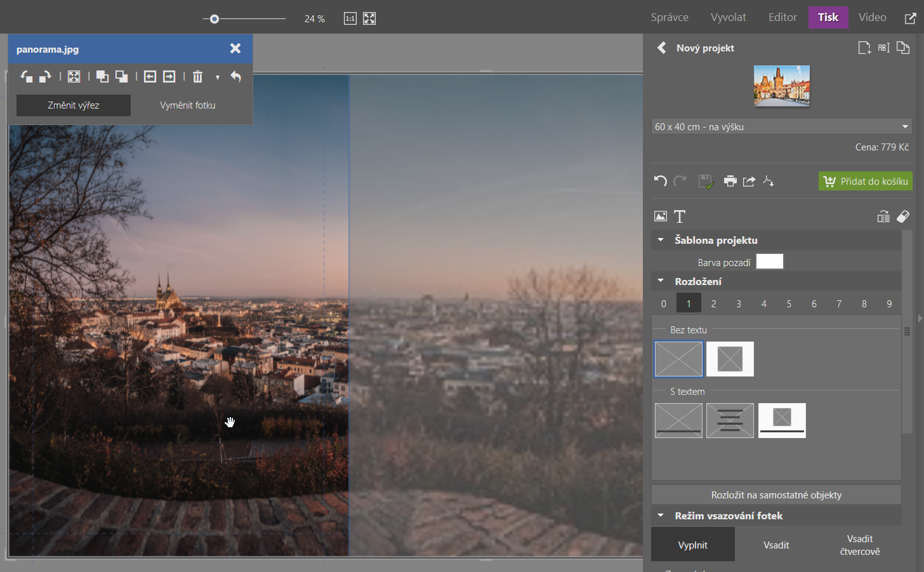Click the right-arrow box icon
The image size is (924, 572).
click(169, 77)
